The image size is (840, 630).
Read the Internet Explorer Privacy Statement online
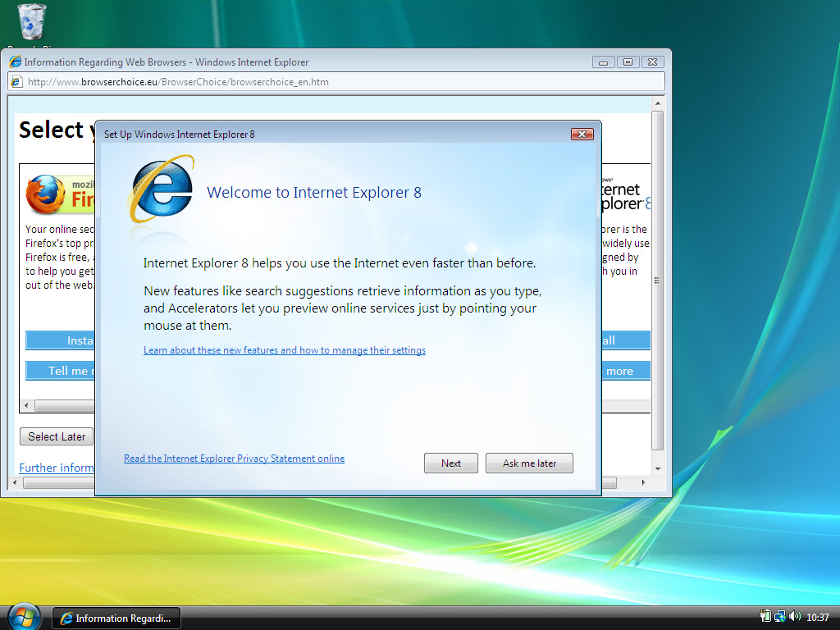point(234,458)
